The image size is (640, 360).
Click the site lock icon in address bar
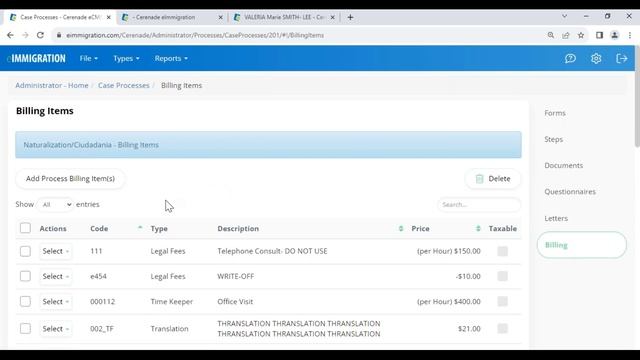coord(59,35)
